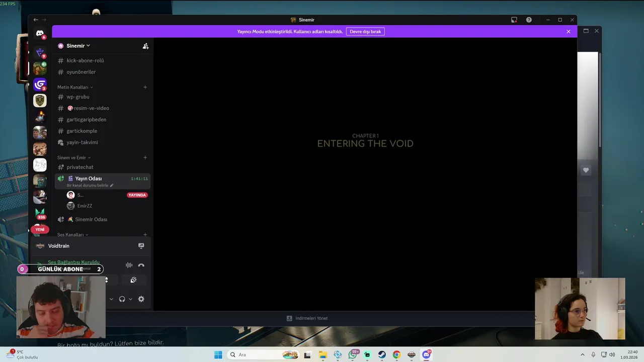
Task: Open Steam from the taskbar
Action: click(x=382, y=355)
